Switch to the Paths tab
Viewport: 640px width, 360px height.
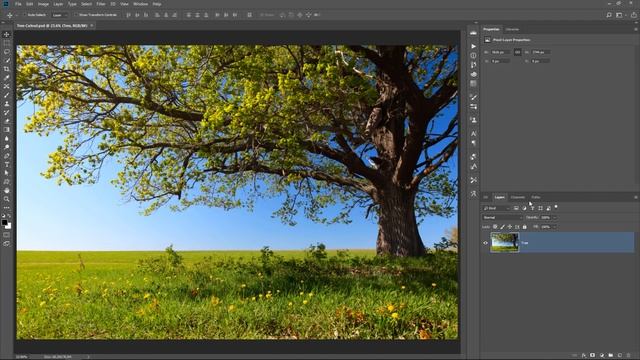pos(536,197)
